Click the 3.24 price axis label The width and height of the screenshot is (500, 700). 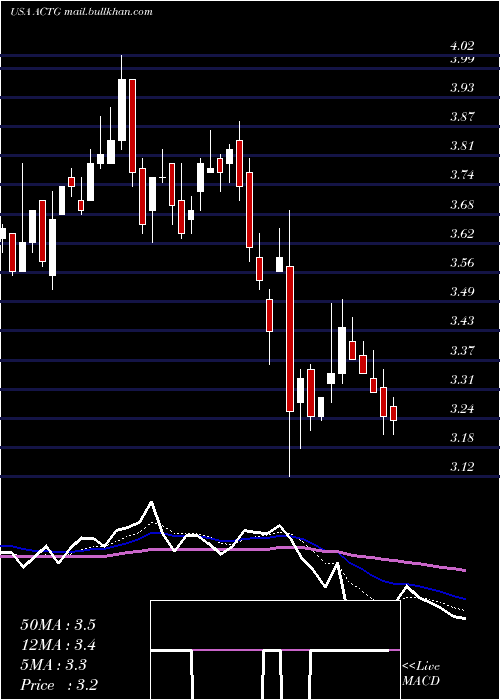(x=462, y=409)
